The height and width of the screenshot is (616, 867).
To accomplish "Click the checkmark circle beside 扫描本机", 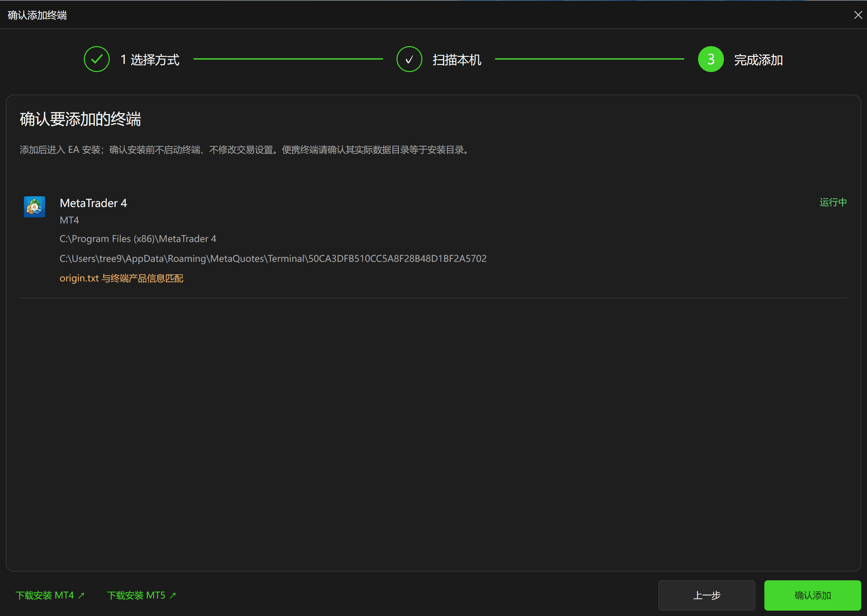I will [409, 59].
